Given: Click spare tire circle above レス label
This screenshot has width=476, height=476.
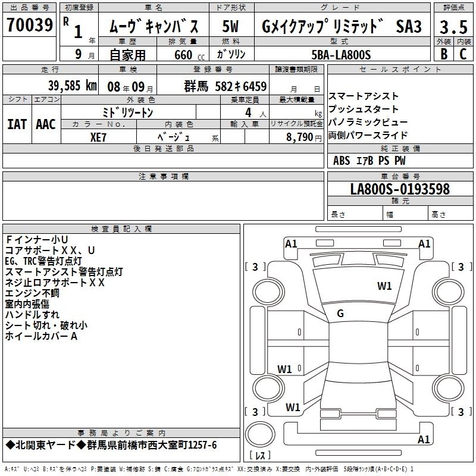Looking at the screenshot, I should pyautogui.click(x=260, y=434).
